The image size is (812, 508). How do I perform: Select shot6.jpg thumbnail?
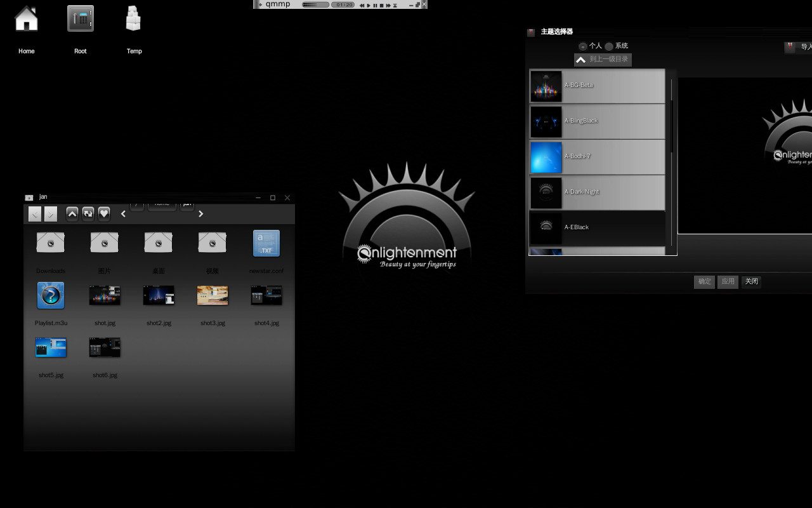[105, 357]
